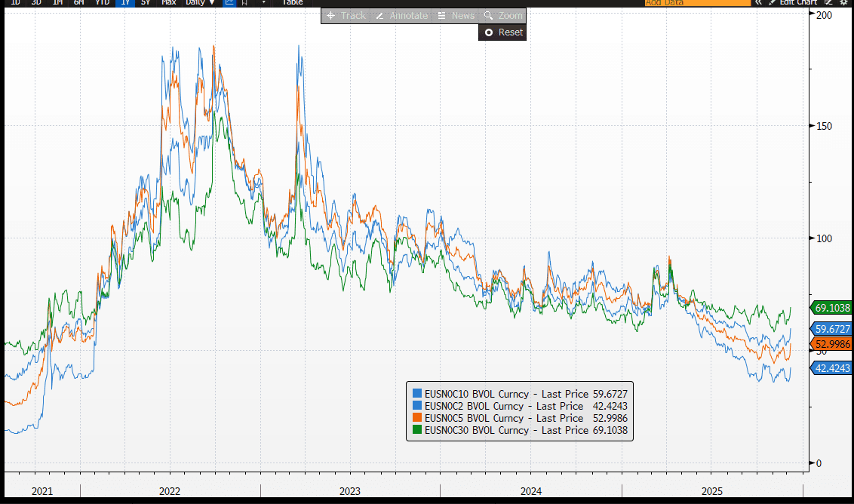
Task: Collapse panel with double-chevron icon
Action: click(758, 2)
